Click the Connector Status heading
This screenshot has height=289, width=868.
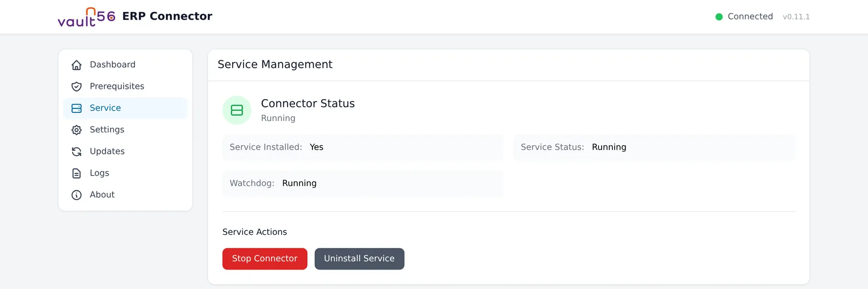click(308, 104)
